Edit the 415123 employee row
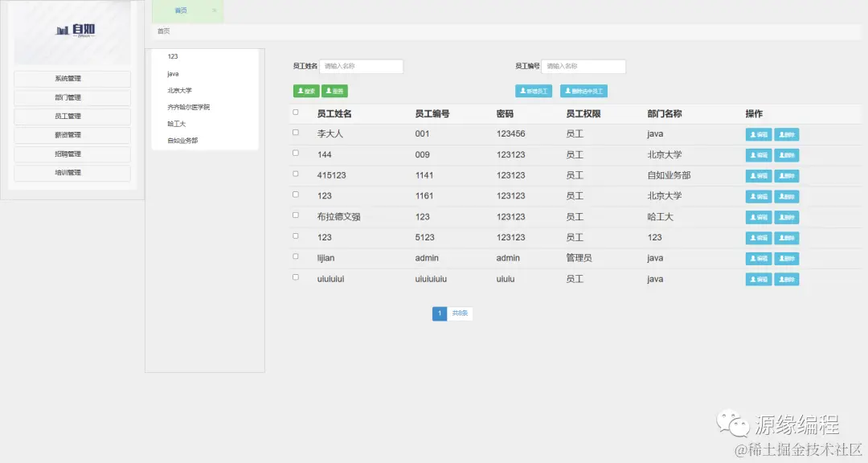Viewport: 868px width, 463px height. coord(759,176)
